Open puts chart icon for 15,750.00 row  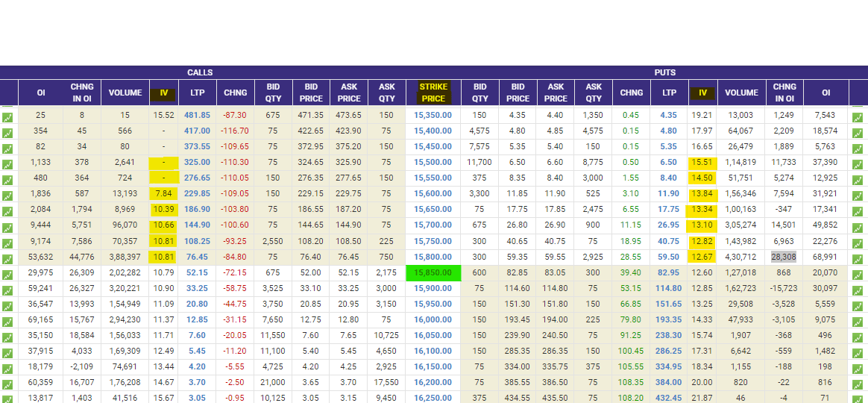pos(858,243)
